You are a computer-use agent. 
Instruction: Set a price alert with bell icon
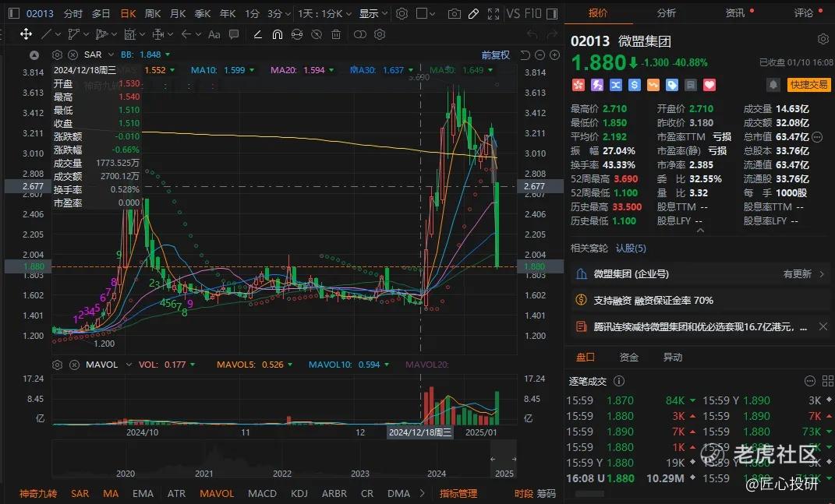pos(773,85)
